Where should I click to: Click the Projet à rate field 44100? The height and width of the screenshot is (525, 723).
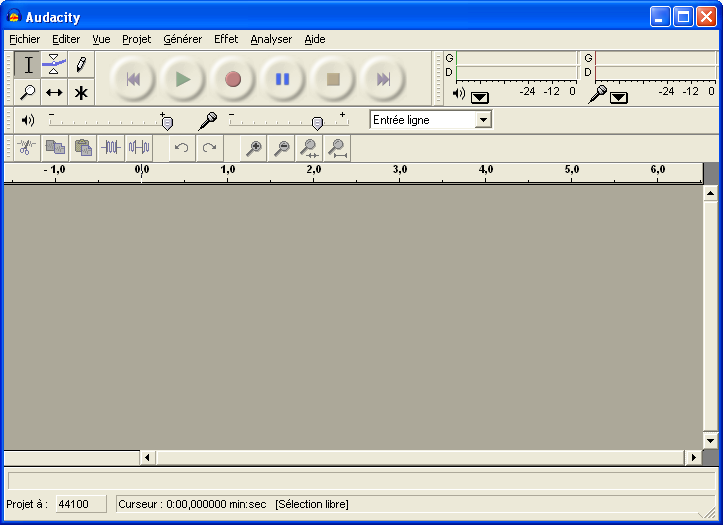coord(81,504)
